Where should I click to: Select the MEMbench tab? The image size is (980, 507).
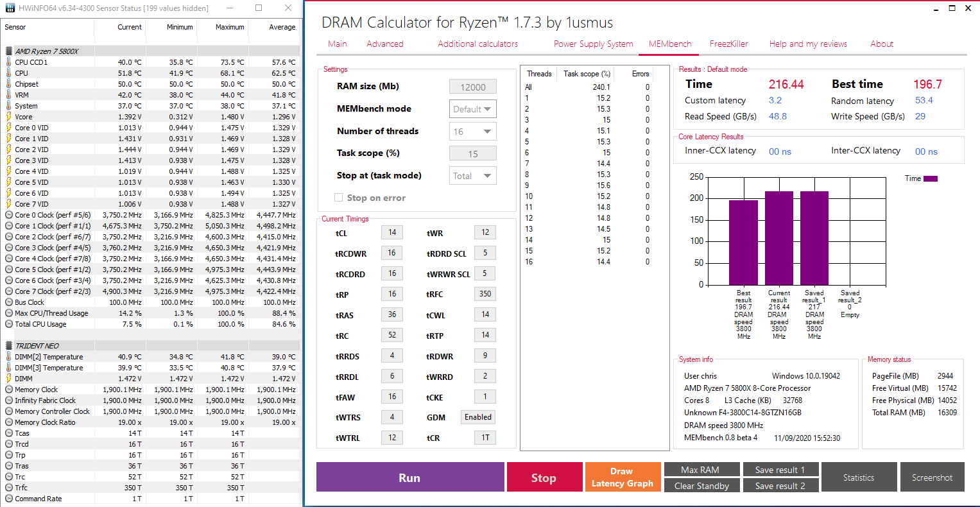coord(670,44)
